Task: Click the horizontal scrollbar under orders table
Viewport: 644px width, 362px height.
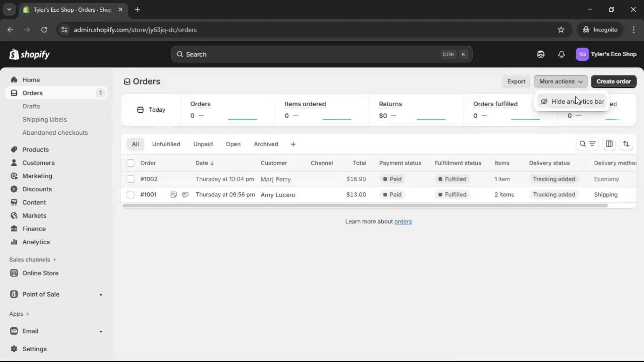Action: coord(365,205)
